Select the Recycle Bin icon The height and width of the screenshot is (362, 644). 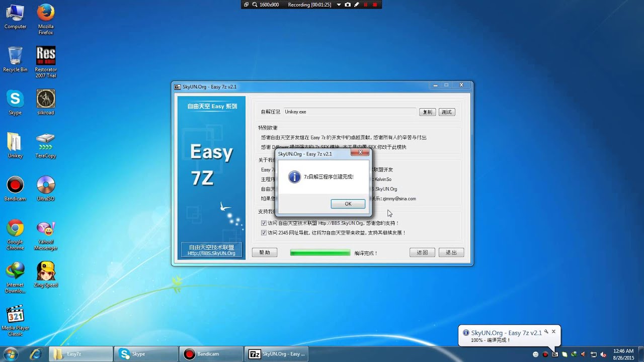[x=15, y=59]
